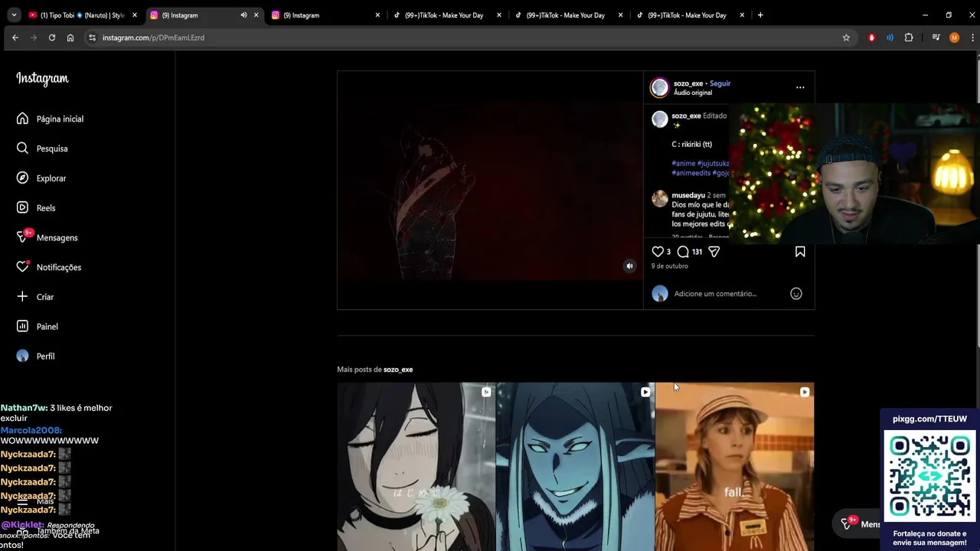Screen dimensions: 980x551
Task: Click the sozo_exe profile avatar in post header
Action: [659, 87]
